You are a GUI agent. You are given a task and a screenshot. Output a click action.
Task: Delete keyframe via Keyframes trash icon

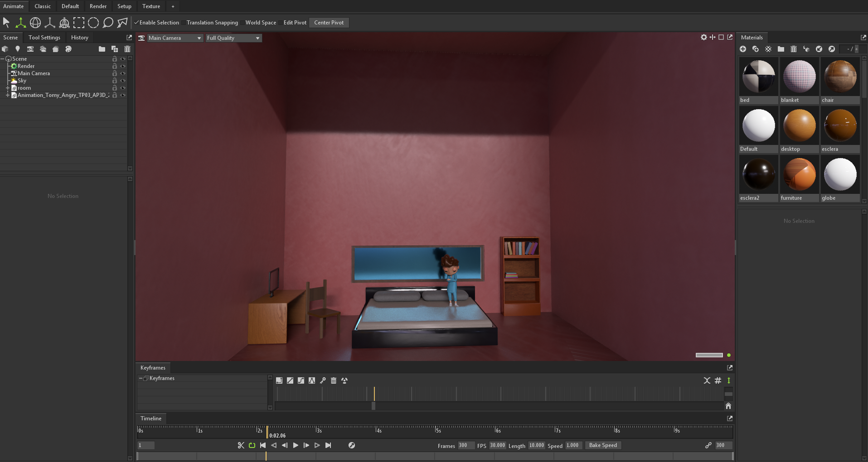334,380
